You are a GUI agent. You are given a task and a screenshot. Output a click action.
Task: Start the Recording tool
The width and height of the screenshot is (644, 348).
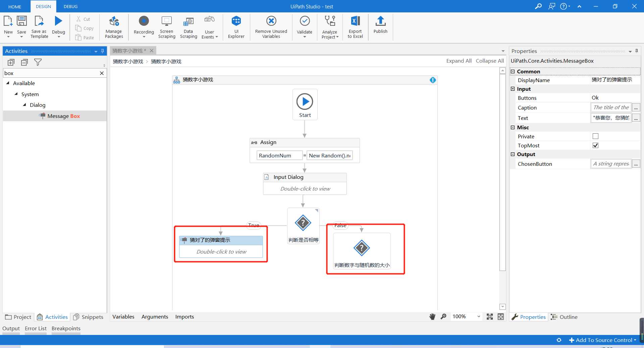point(144,26)
